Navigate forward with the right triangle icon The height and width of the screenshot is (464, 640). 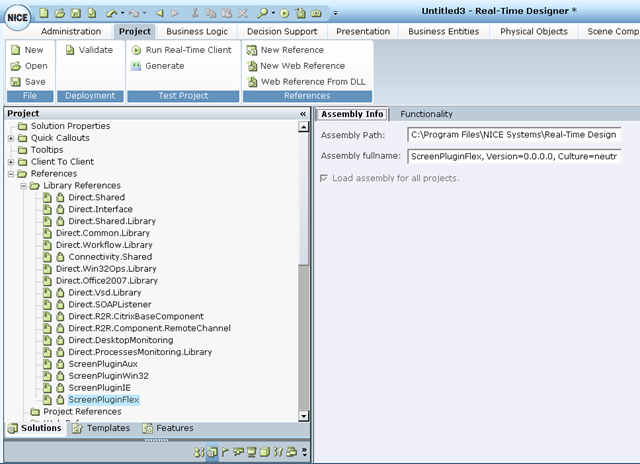click(175, 13)
